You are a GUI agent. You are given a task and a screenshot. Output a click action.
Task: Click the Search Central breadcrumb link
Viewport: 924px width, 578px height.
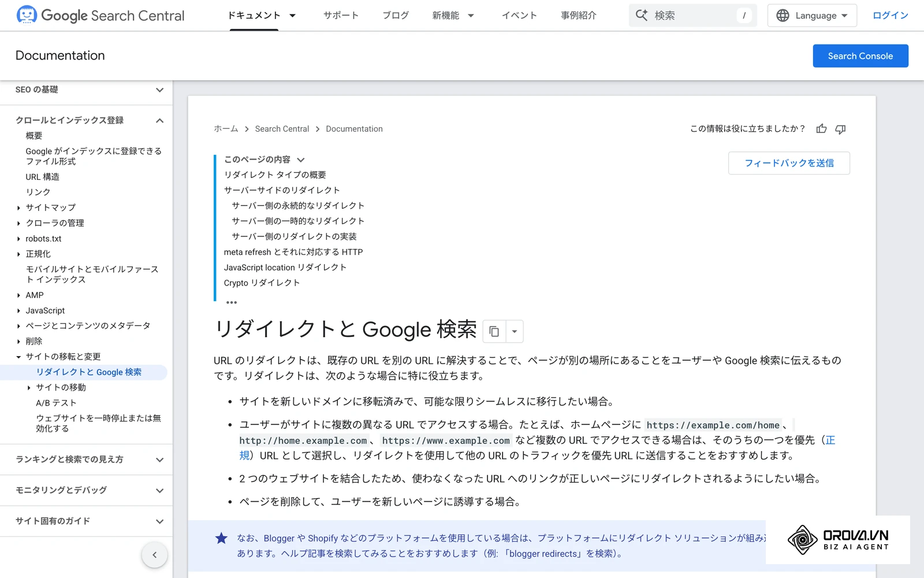click(x=282, y=129)
